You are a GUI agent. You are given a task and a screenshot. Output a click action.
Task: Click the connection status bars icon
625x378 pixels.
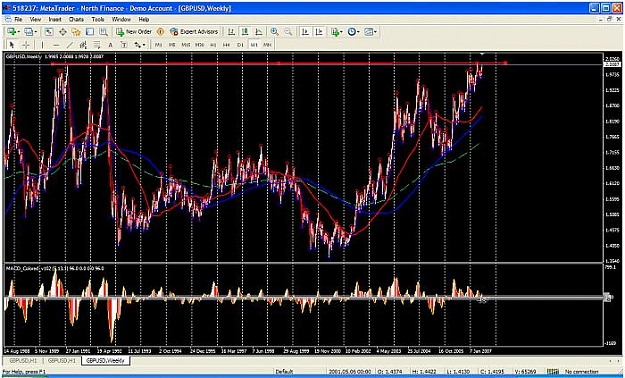[552, 372]
